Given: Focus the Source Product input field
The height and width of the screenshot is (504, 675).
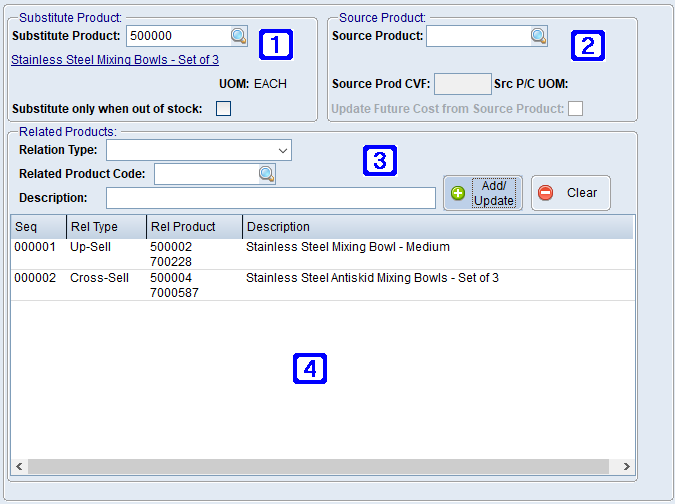Looking at the screenshot, I should point(479,36).
